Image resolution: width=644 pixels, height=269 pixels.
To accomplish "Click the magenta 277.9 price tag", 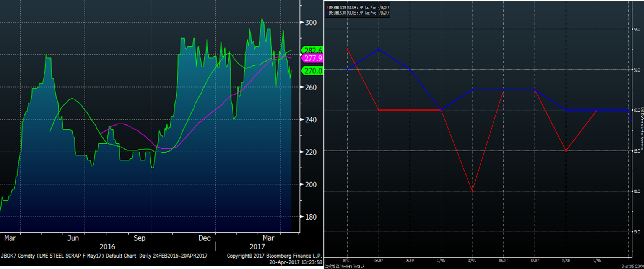I will click(313, 59).
